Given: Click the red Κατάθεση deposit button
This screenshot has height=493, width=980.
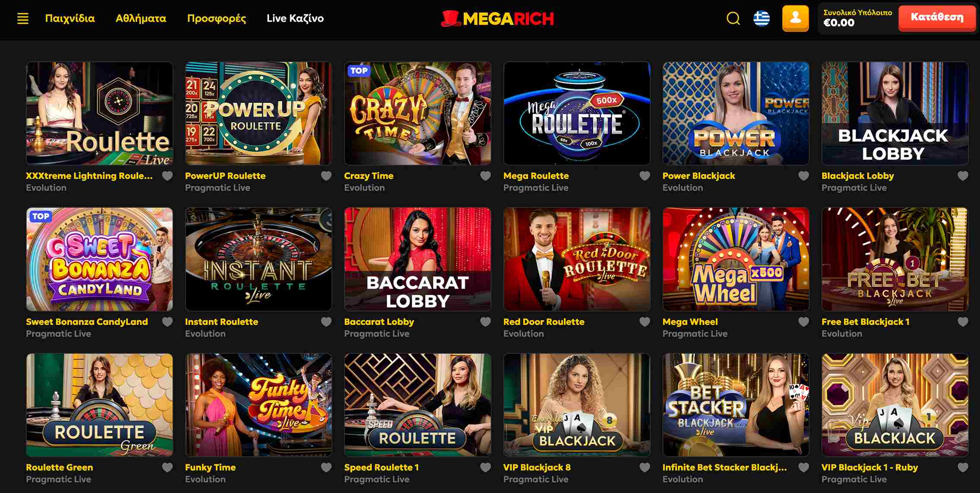Looking at the screenshot, I should click(937, 18).
